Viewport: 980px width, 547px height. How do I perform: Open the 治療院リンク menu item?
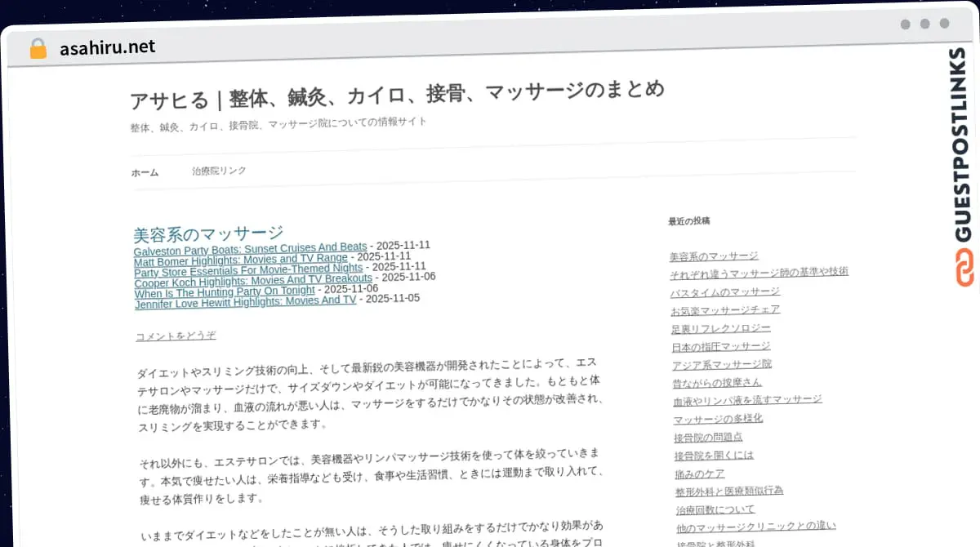[219, 171]
